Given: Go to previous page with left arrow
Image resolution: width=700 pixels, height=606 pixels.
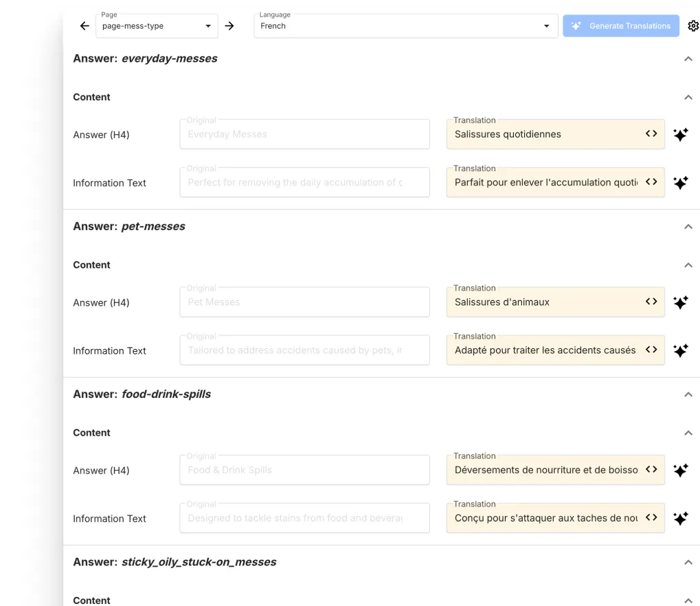Looking at the screenshot, I should [84, 26].
